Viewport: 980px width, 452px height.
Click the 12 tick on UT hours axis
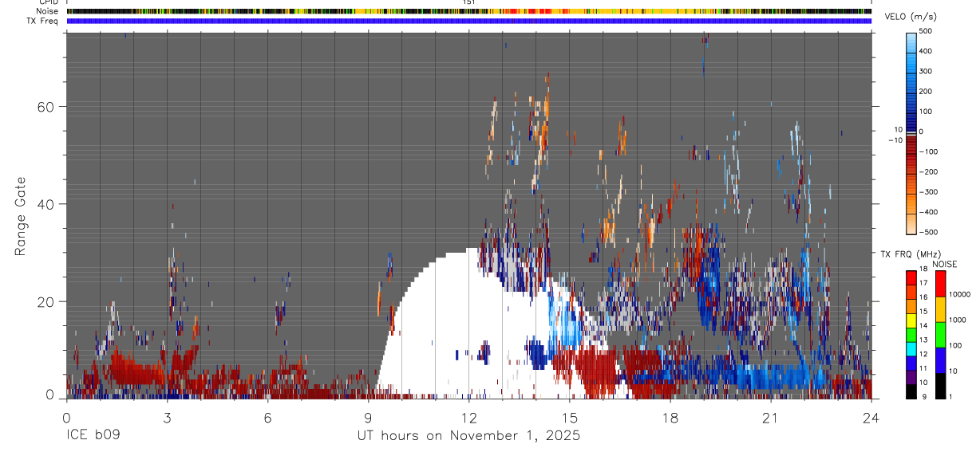point(468,417)
